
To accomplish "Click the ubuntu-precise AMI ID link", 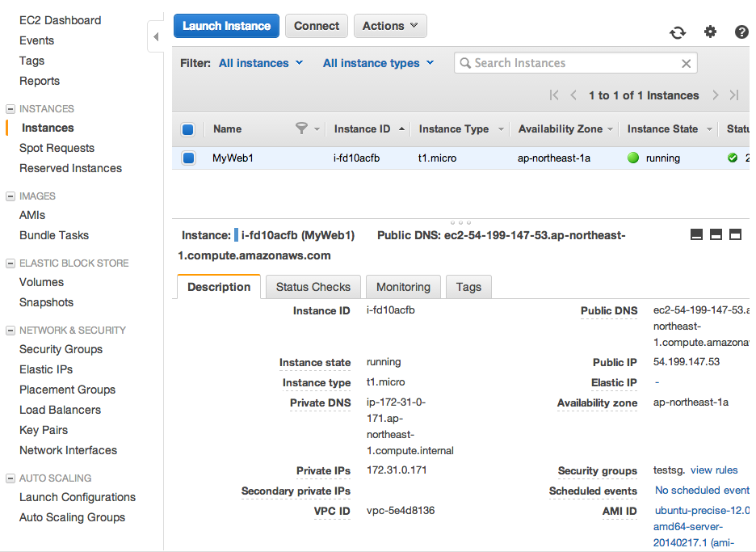I will pyautogui.click(x=702, y=526).
